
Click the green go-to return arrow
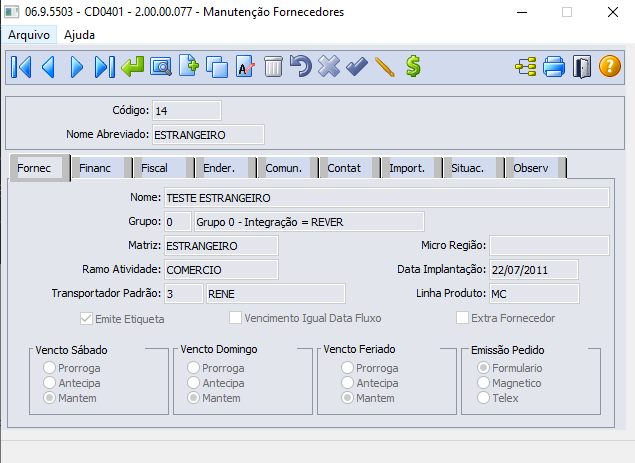pos(132,67)
